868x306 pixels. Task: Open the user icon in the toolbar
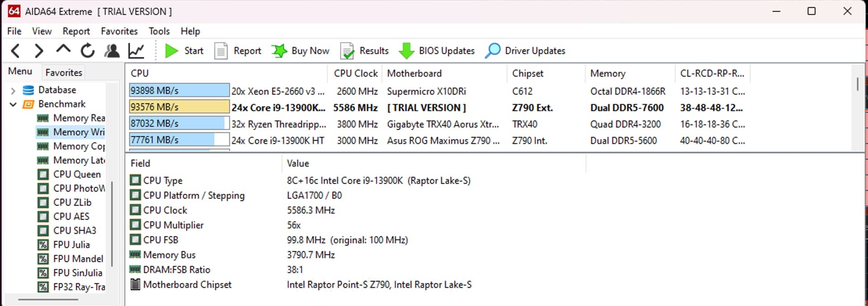(x=112, y=51)
